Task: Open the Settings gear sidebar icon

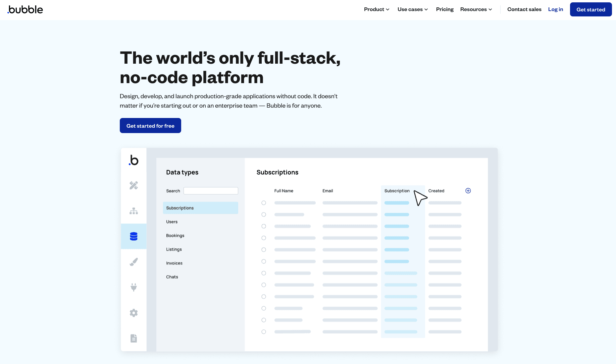Action: pos(134,313)
